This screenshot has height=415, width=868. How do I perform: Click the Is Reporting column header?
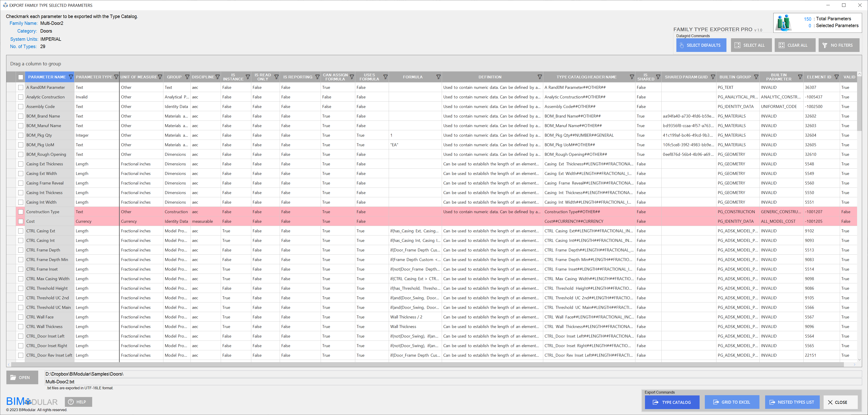[297, 77]
